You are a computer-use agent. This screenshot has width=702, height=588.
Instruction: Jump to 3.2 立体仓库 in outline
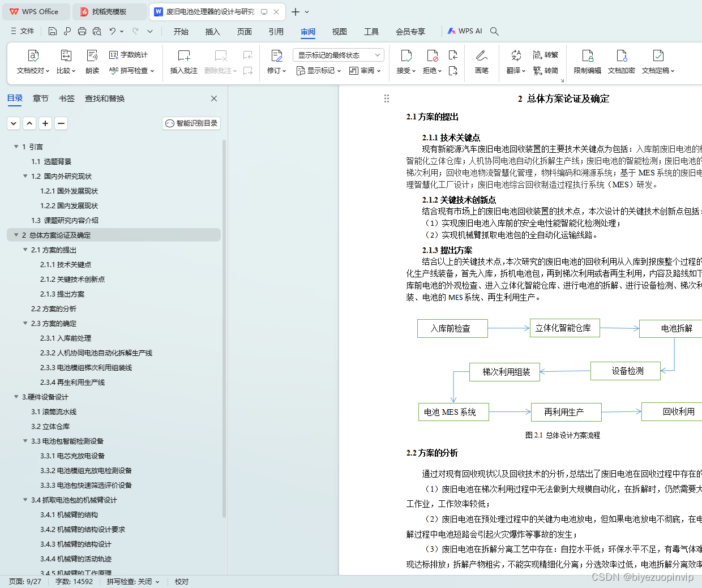click(x=50, y=426)
